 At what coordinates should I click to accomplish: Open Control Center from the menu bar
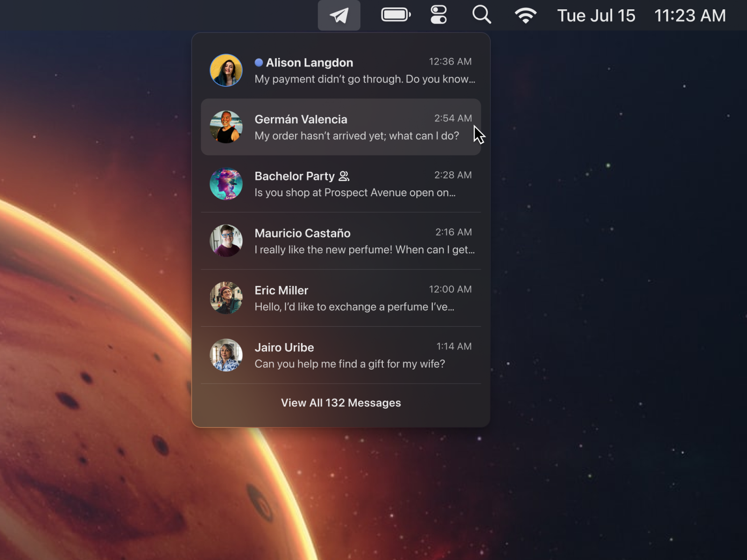438,15
